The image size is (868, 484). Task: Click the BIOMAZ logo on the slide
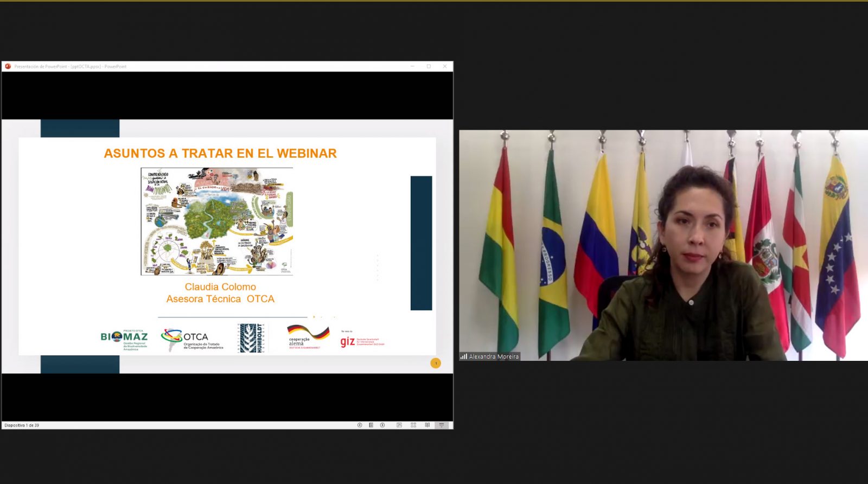[x=124, y=338]
